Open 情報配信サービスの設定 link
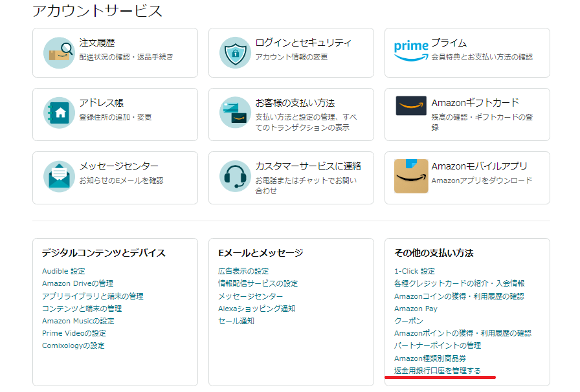The height and width of the screenshot is (392, 580). click(258, 283)
